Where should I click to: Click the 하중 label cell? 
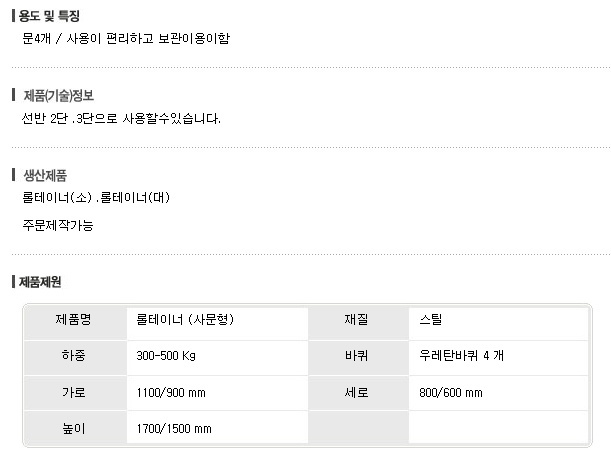pyautogui.click(x=74, y=356)
